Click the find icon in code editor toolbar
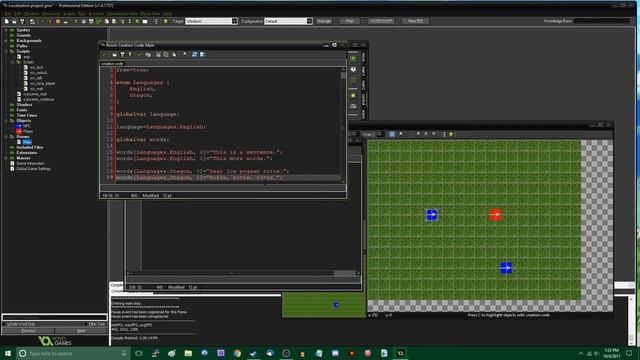The image size is (640, 360). [x=184, y=54]
